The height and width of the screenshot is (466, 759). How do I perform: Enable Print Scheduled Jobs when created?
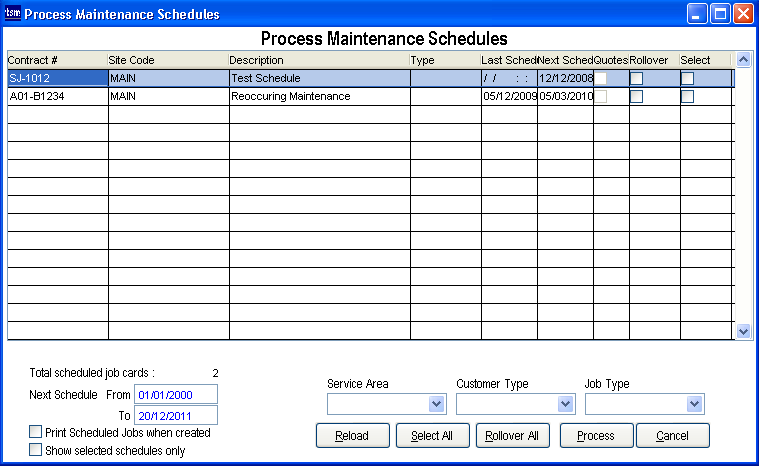[36, 433]
